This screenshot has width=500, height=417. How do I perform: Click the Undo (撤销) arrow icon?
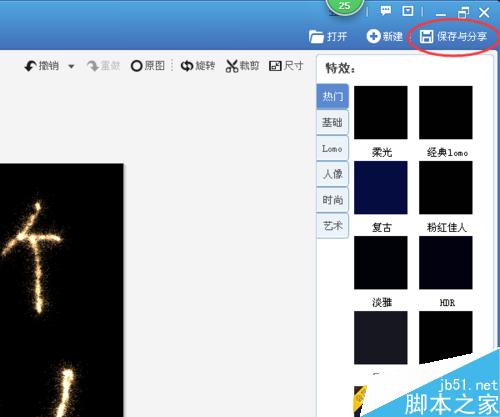pos(31,66)
